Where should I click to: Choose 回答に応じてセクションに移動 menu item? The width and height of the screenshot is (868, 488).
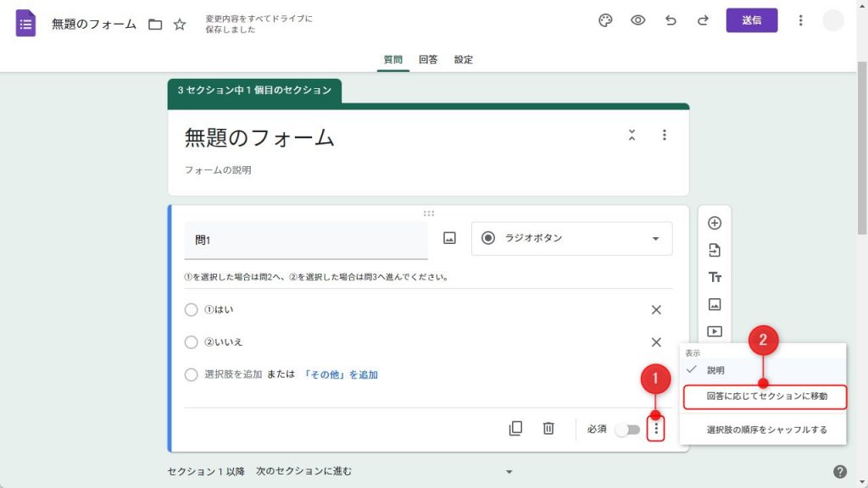coord(765,396)
